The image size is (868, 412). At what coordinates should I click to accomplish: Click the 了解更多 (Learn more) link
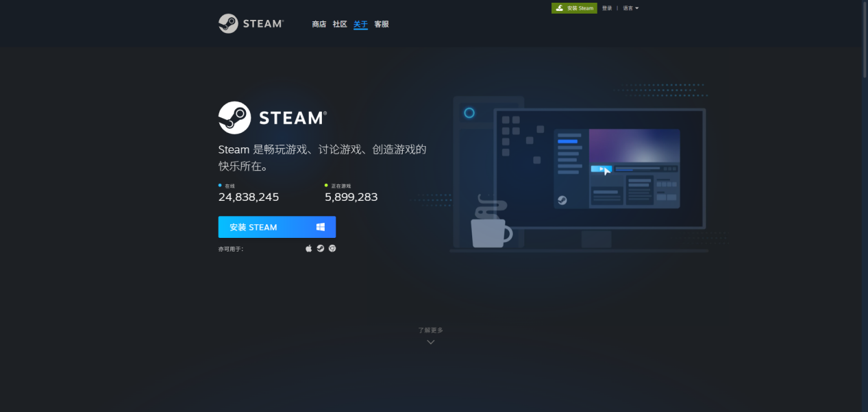[431, 330]
